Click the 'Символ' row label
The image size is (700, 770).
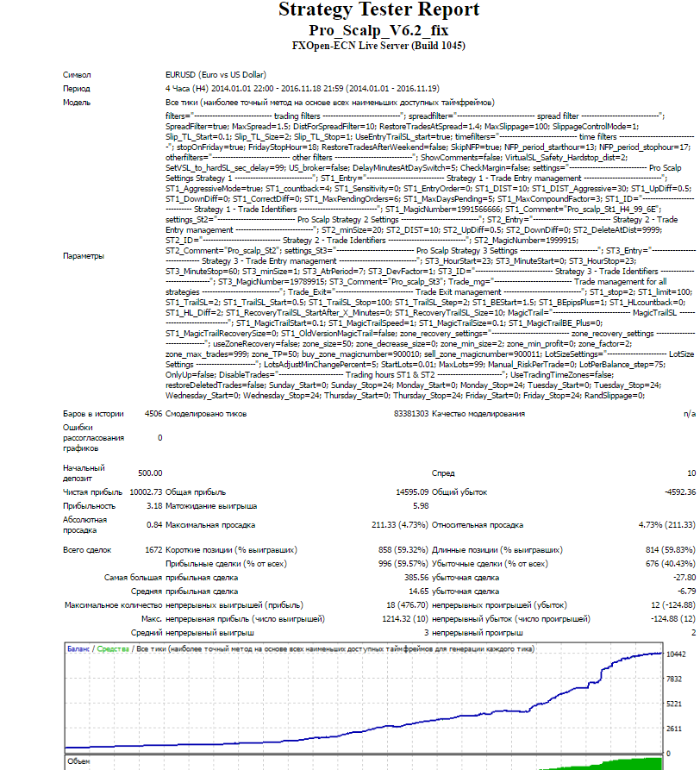click(77, 75)
